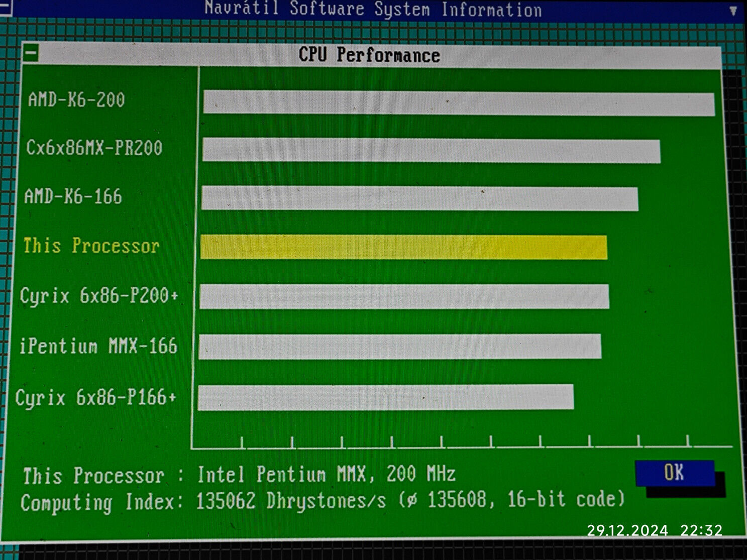The image size is (747, 560).
Task: Click the Cyrix 6x86-P166+ performance bar
Action: (386, 397)
